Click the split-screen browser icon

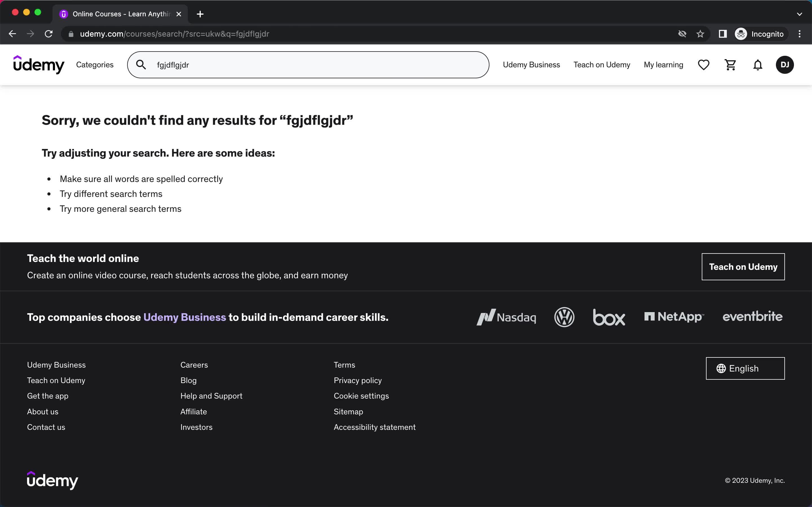tap(722, 34)
